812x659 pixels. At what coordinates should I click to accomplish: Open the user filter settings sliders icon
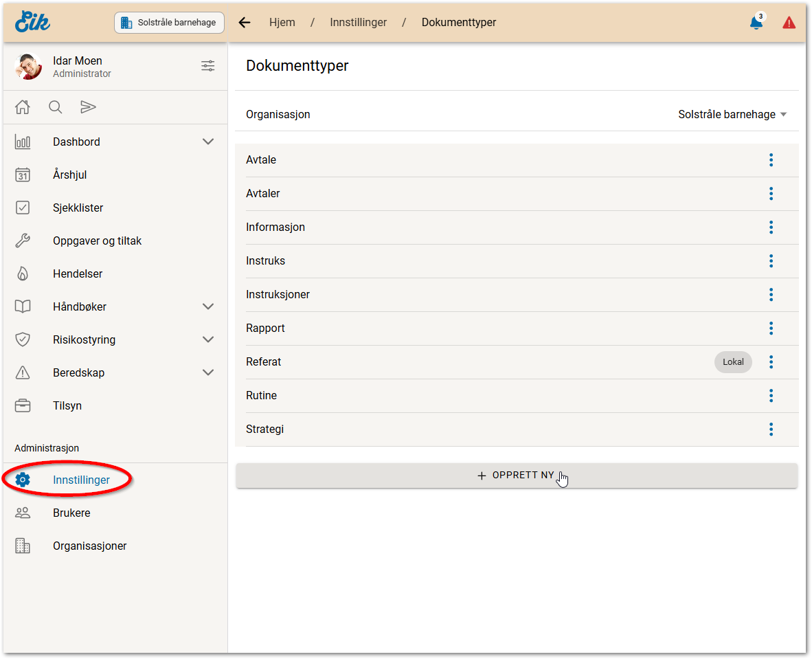coord(207,66)
